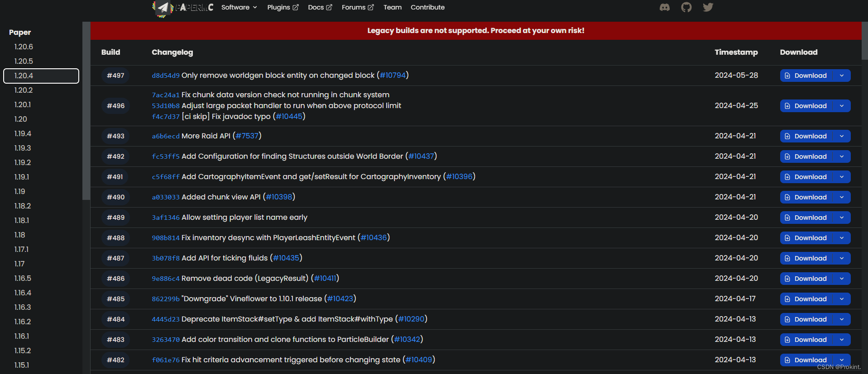Open pull request #10290 link
The width and height of the screenshot is (868, 374).
(x=411, y=319)
